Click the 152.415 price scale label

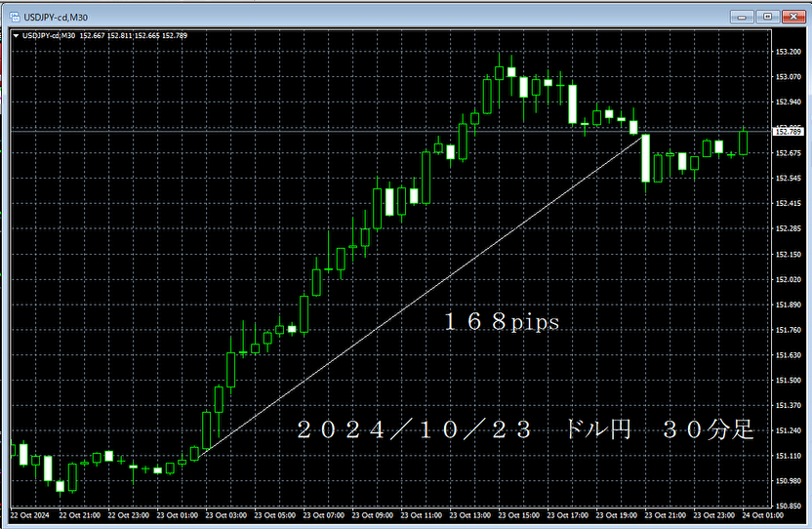click(789, 204)
